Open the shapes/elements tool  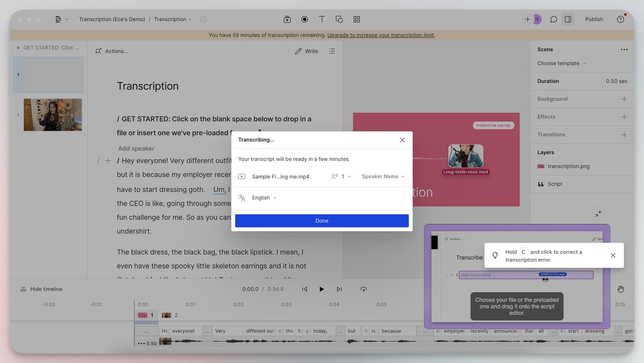339,19
